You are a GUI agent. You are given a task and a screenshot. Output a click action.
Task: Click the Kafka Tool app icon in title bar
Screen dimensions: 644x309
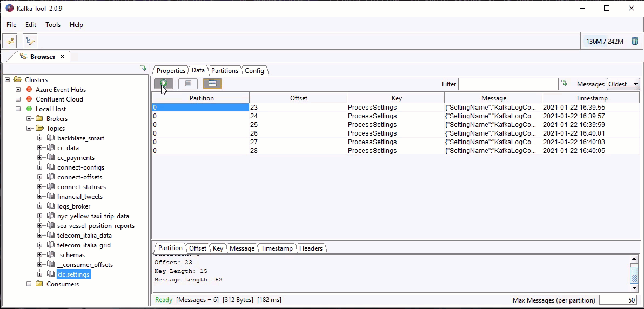[x=9, y=8]
